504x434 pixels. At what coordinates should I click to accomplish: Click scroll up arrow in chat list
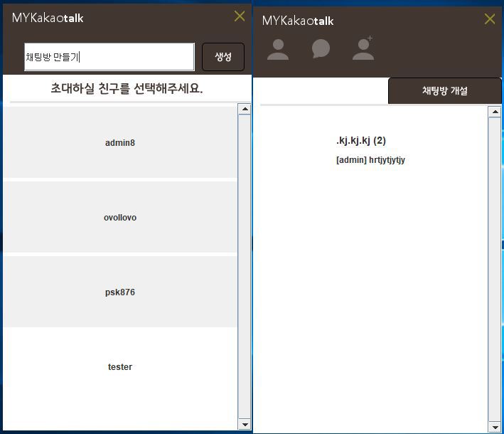(x=495, y=112)
